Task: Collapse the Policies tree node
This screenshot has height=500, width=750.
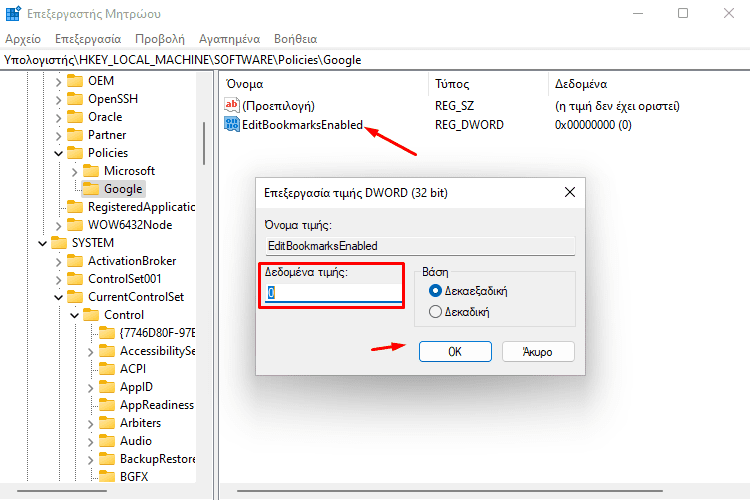Action: [x=58, y=154]
